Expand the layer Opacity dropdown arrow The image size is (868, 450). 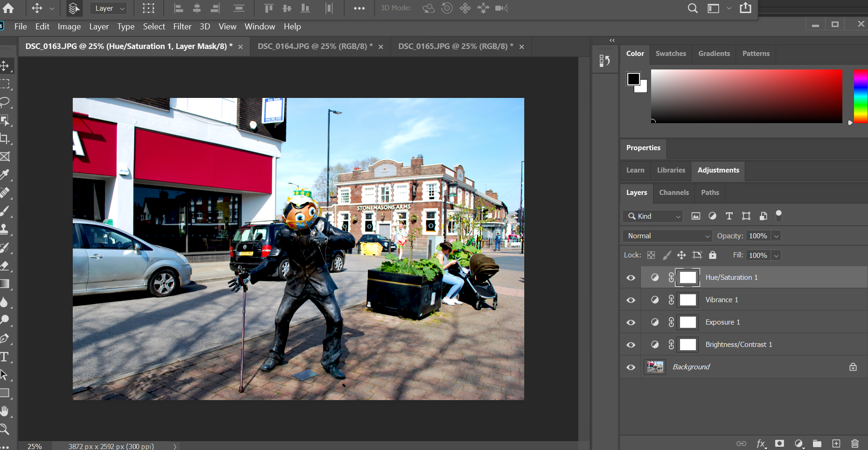[776, 236]
